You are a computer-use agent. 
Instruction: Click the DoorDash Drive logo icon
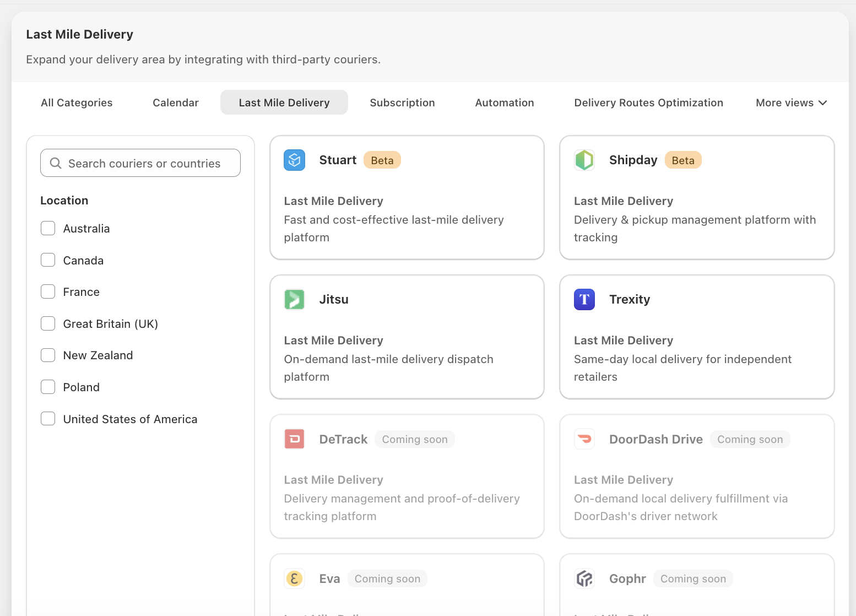click(584, 439)
